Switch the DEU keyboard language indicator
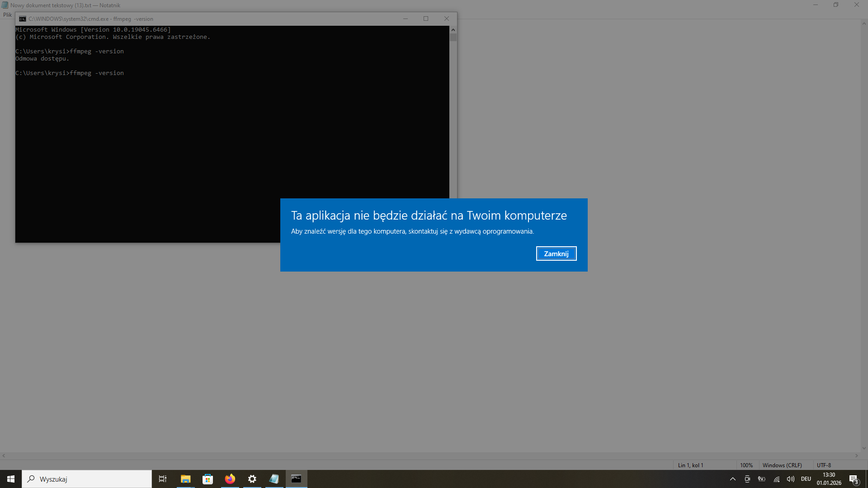The width and height of the screenshot is (868, 488). tap(806, 479)
